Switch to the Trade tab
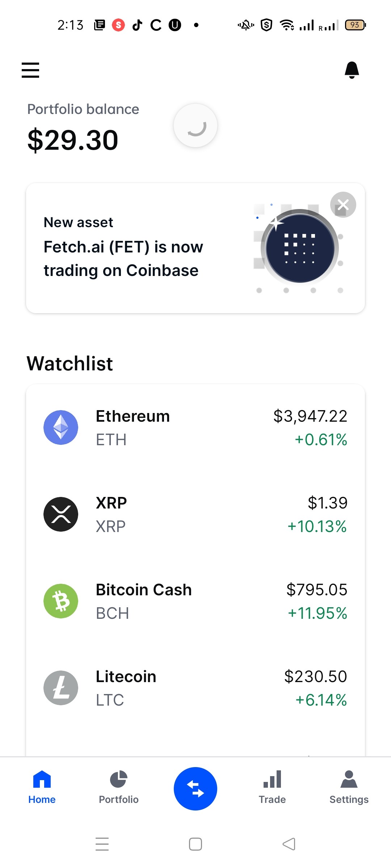The height and width of the screenshot is (868, 391). pos(272,787)
